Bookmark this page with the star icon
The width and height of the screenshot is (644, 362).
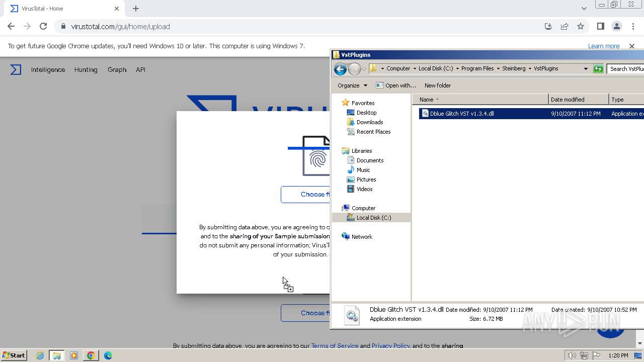point(581,26)
